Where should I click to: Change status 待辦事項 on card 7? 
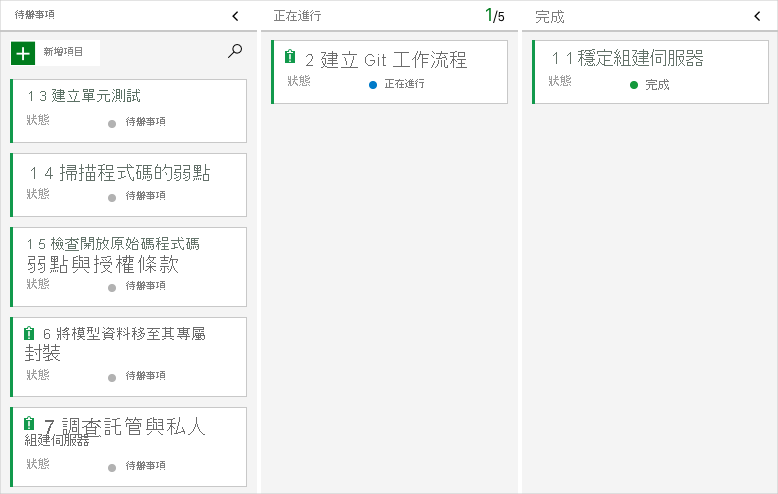tap(145, 465)
